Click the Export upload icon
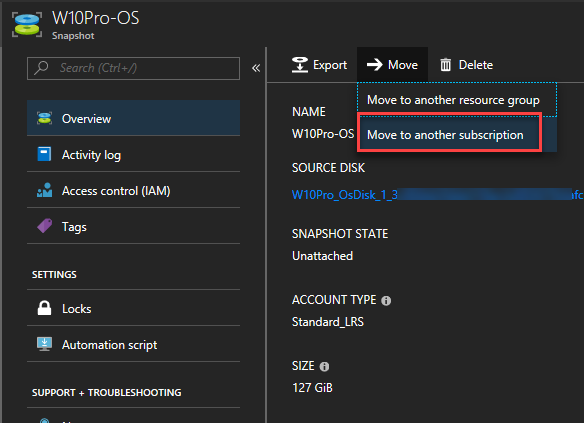This screenshot has width=584, height=423. (x=299, y=65)
